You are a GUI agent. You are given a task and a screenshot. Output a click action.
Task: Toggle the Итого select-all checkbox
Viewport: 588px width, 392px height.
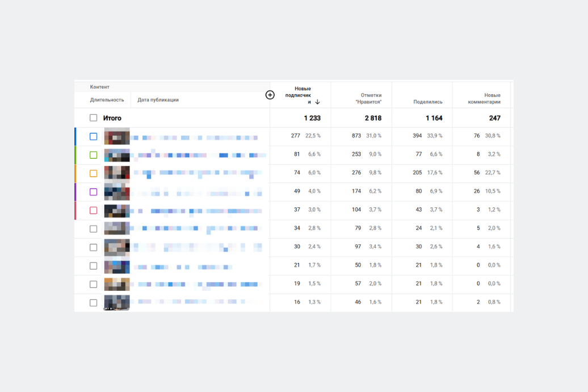coord(94,118)
